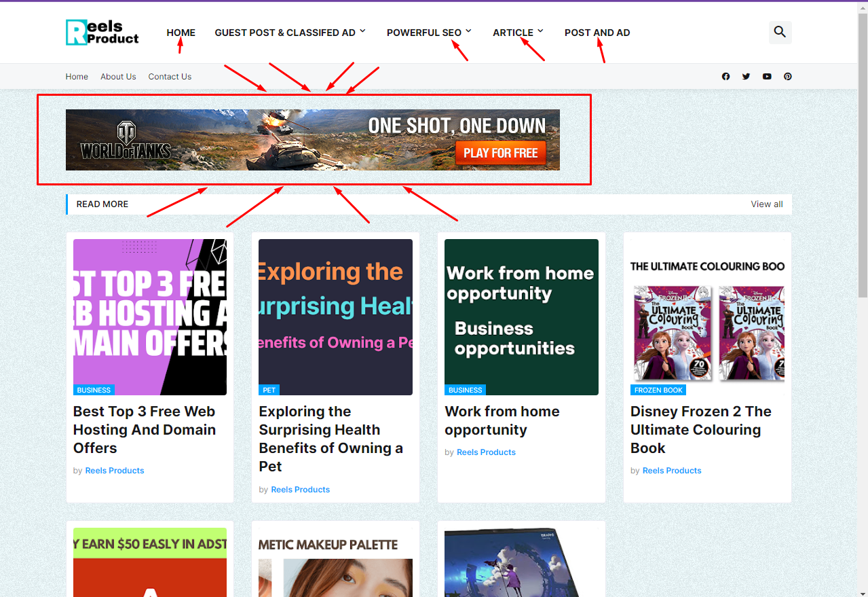
Task: Select HOME in the main navigation
Action: click(x=181, y=33)
